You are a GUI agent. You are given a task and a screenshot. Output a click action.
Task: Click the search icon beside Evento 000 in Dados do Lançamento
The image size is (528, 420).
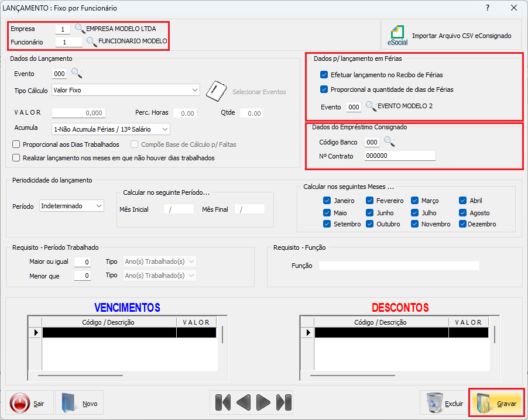click(77, 73)
